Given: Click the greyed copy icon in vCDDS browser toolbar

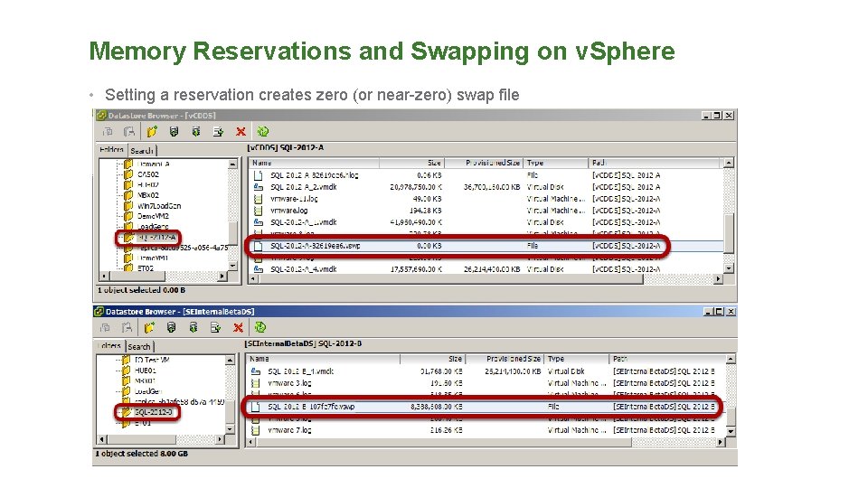Looking at the screenshot, I should [x=108, y=132].
